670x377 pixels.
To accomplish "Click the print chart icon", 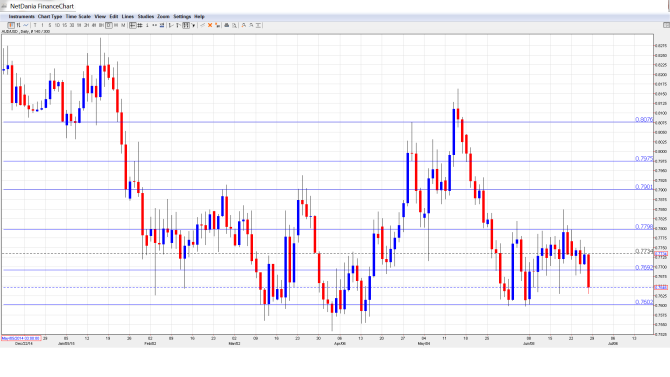I will click(x=227, y=26).
